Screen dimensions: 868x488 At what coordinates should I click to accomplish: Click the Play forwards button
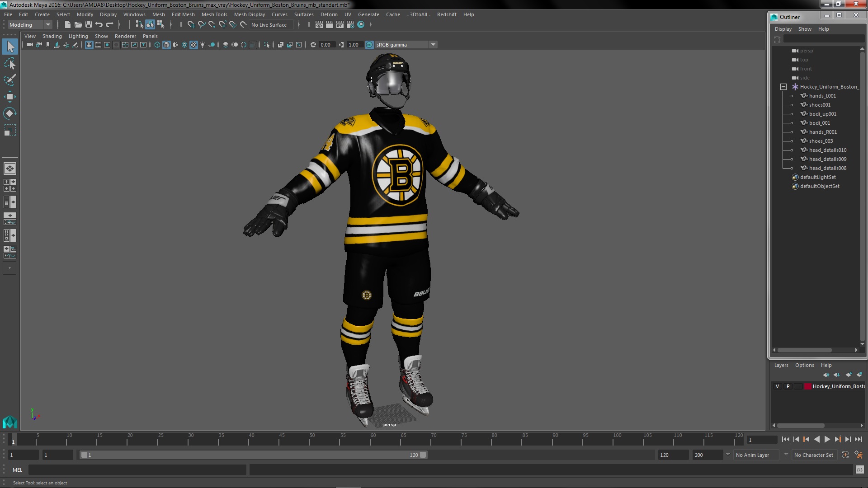[827, 440]
